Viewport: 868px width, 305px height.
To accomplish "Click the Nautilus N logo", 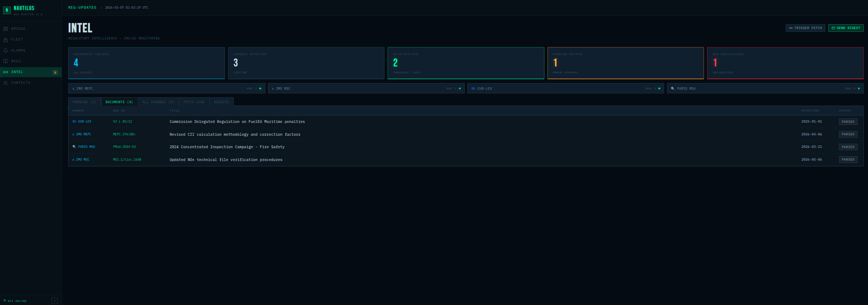I will [x=7, y=10].
